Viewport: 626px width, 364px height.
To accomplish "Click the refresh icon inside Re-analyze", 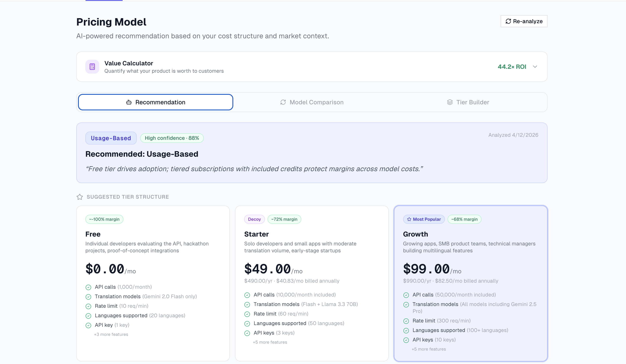I will [x=508, y=21].
